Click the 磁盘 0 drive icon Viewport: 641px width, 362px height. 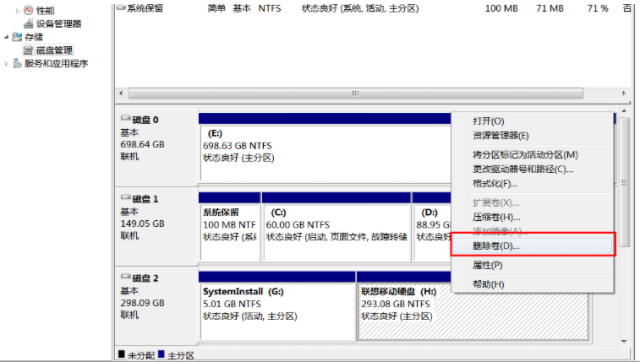(x=126, y=118)
